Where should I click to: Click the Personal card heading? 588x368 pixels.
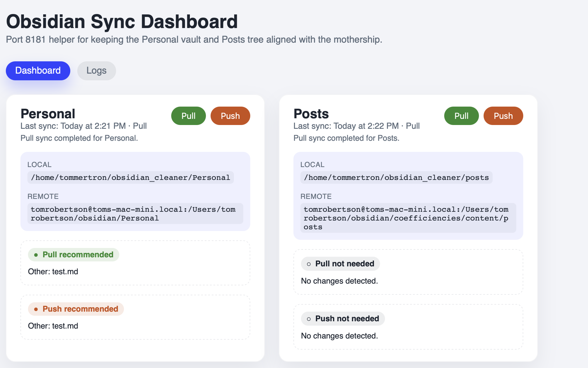(x=48, y=114)
